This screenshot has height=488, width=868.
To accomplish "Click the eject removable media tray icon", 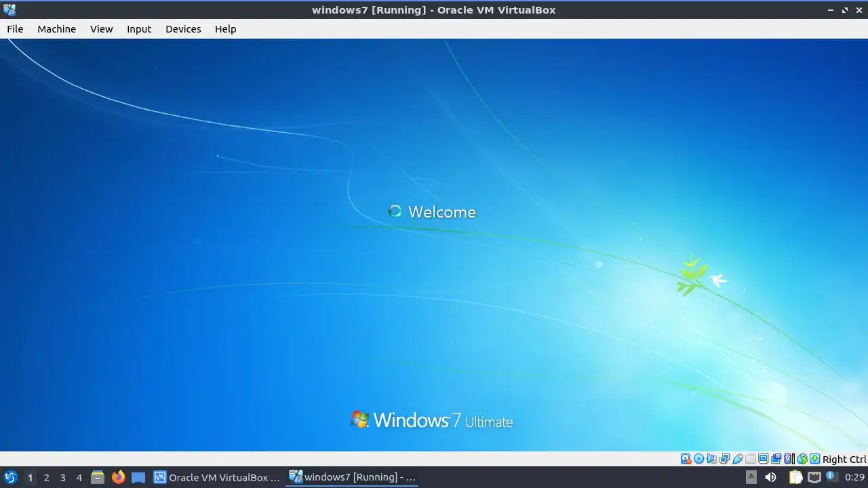I will [751, 477].
